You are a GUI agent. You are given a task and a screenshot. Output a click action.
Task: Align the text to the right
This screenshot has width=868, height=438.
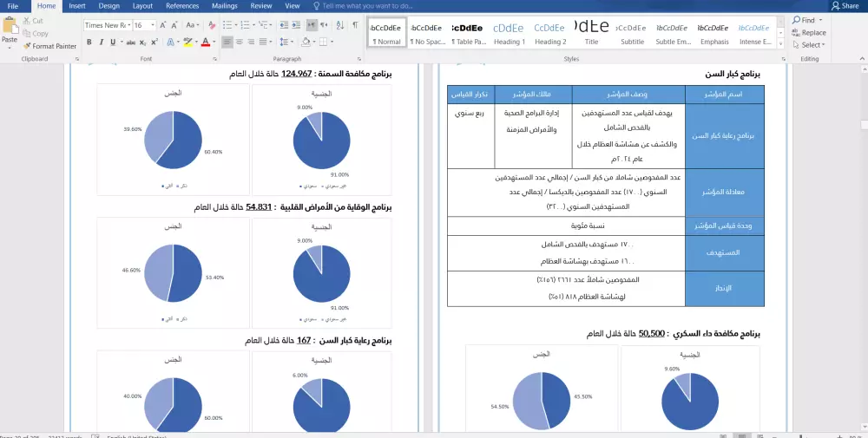point(251,42)
